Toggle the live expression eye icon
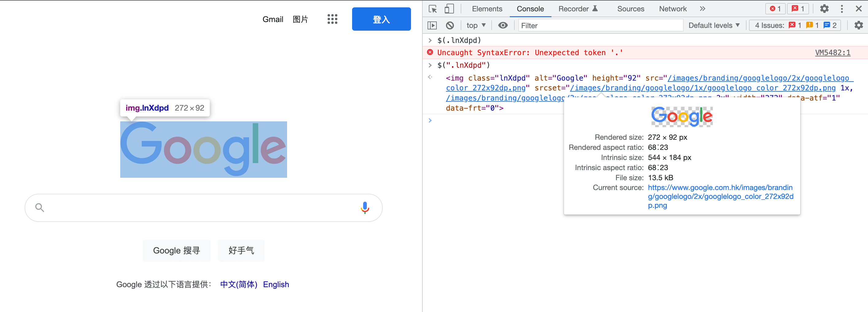 (x=503, y=25)
